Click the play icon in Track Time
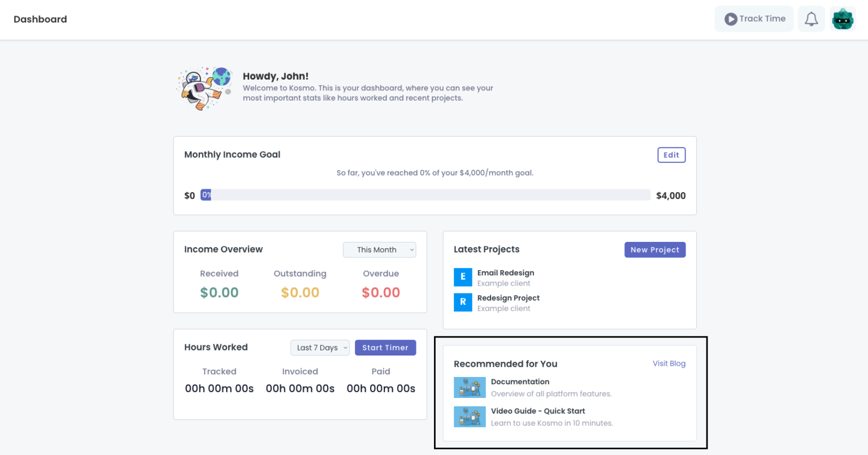868x455 pixels. pyautogui.click(x=731, y=19)
